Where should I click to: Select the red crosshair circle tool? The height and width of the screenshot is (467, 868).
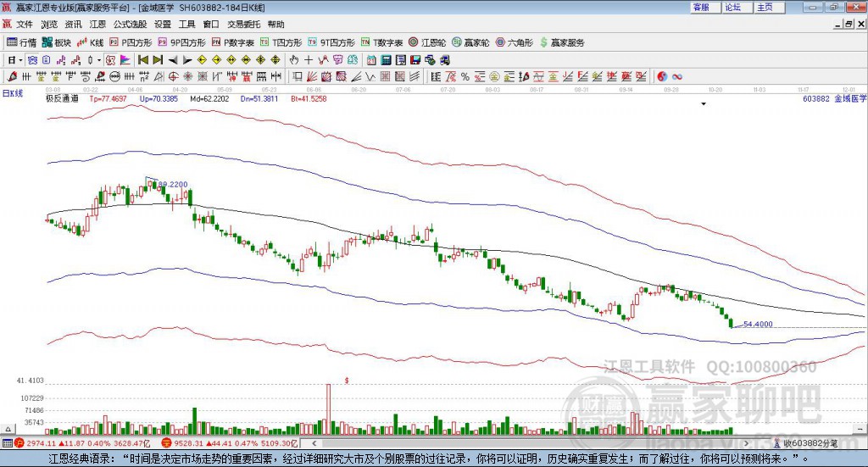(x=172, y=76)
